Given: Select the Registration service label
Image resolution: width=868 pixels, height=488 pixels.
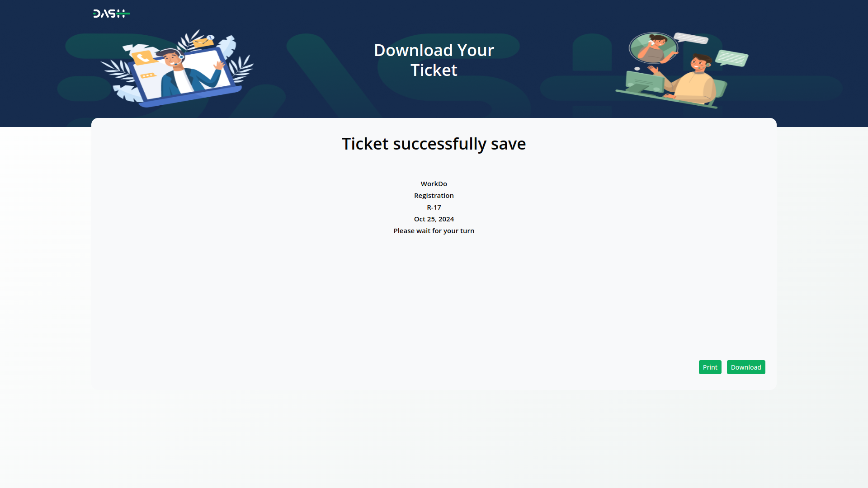Looking at the screenshot, I should [x=434, y=196].
